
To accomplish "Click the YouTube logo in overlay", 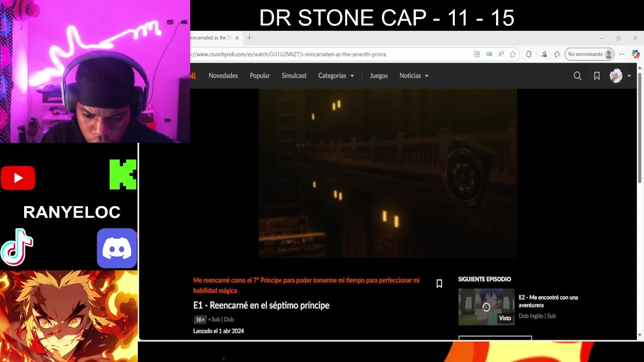I will [x=18, y=178].
